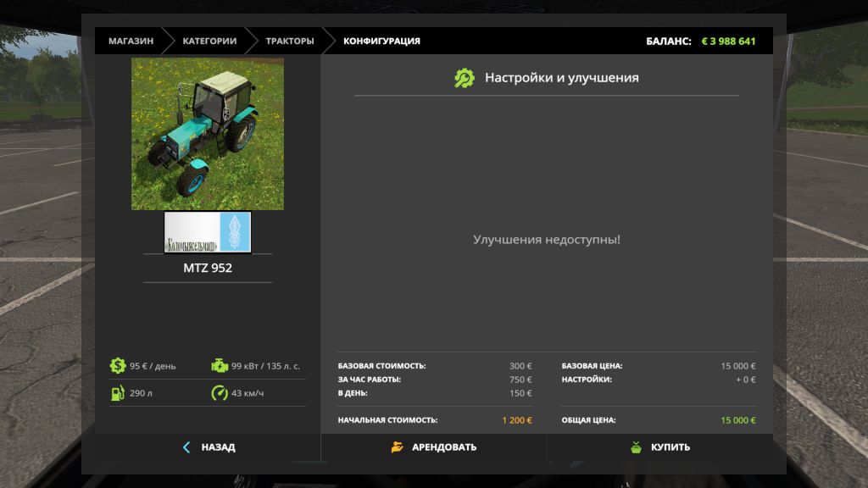Return to the ТРАКТОРЫ breadcrumb

point(289,41)
